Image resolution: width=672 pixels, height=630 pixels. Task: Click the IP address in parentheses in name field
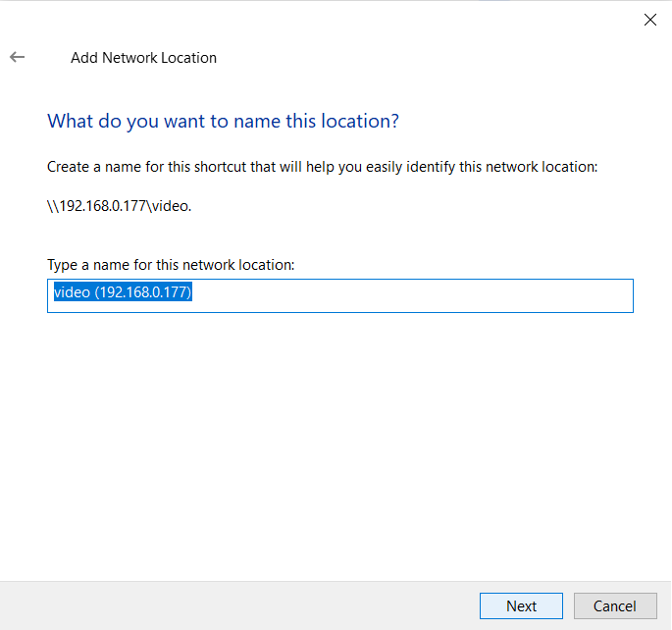143,291
